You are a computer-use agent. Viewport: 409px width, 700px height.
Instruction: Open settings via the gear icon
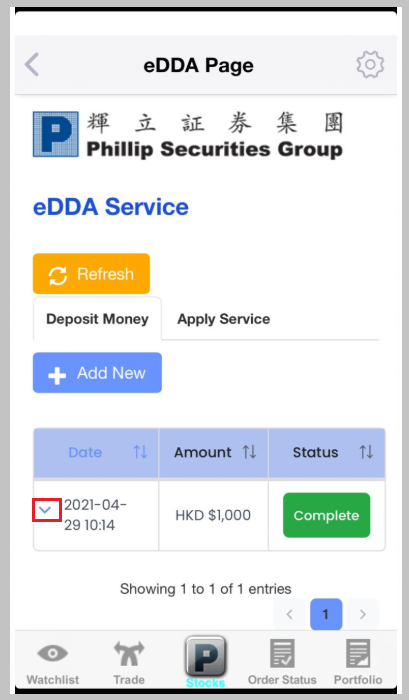point(370,65)
